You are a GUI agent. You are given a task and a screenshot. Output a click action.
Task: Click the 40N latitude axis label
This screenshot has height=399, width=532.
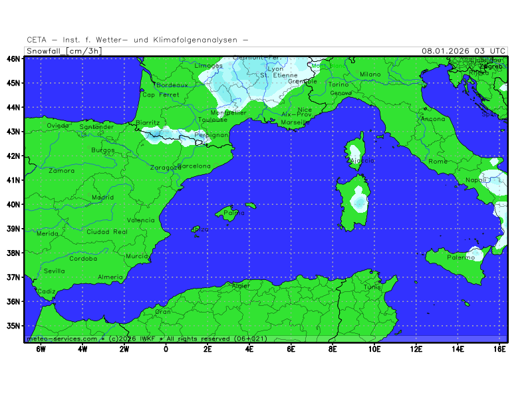pyautogui.click(x=13, y=204)
